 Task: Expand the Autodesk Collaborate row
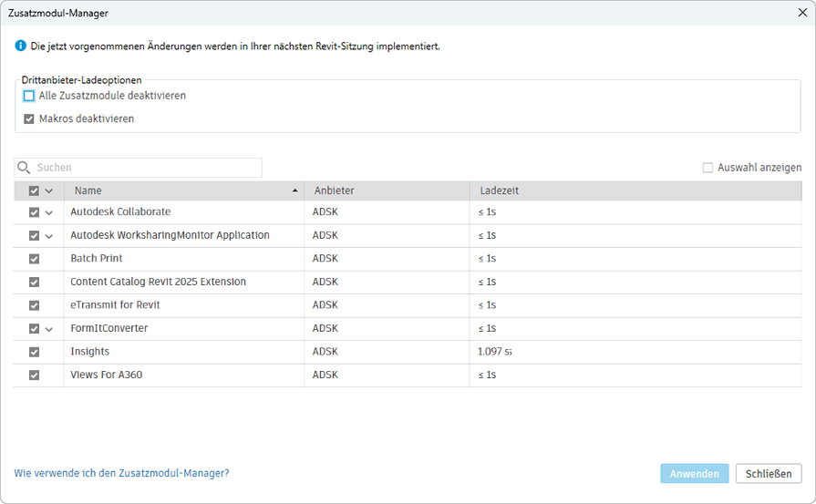tap(49, 212)
